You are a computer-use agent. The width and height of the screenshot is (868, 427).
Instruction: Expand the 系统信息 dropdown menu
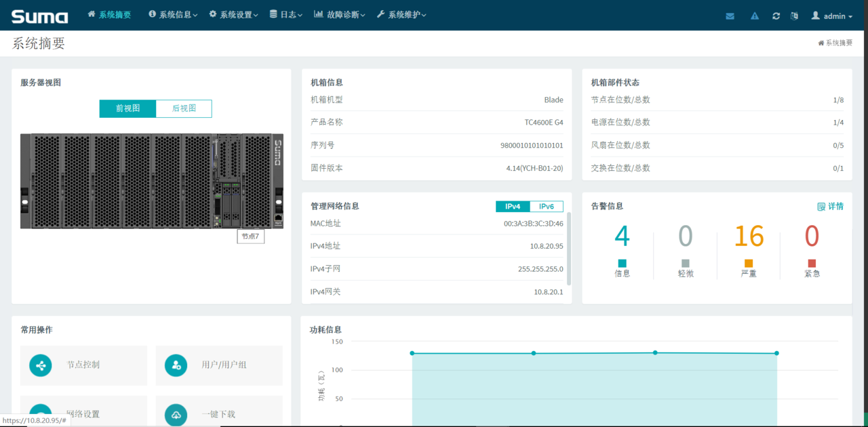[x=173, y=15]
